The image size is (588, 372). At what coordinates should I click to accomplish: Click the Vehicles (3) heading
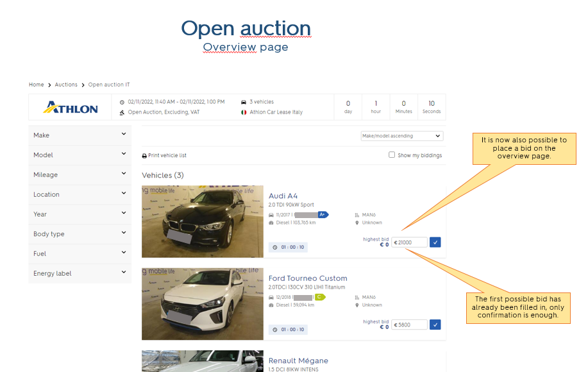pos(163,176)
